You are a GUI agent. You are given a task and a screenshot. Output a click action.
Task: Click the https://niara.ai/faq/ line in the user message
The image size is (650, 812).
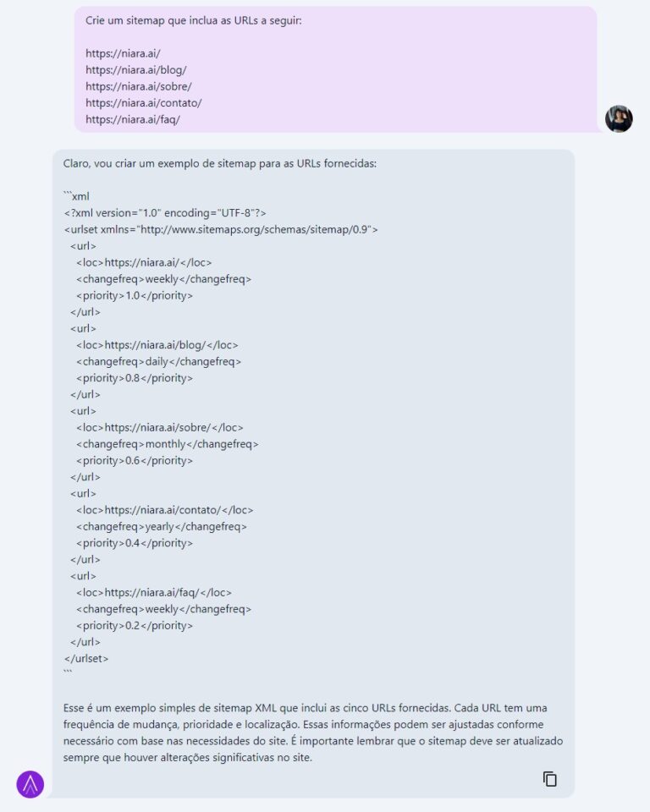pos(133,119)
